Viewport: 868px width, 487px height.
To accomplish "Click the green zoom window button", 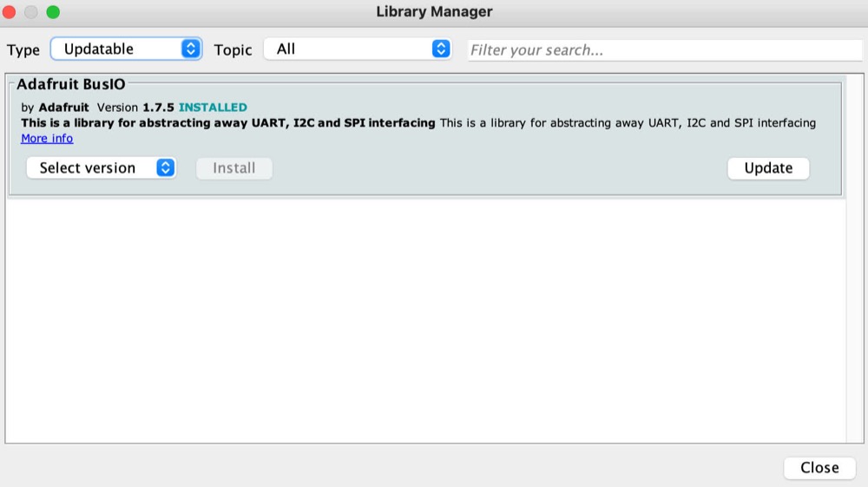I will (52, 12).
